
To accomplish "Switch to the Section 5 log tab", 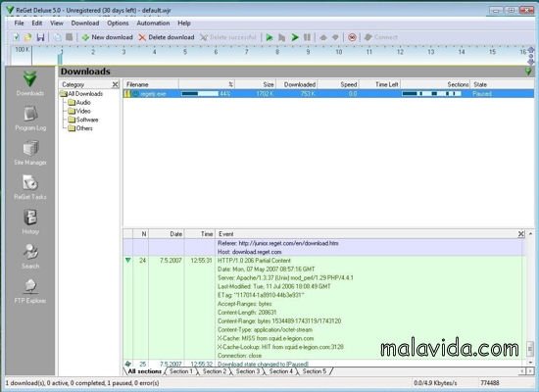I will tap(315, 371).
